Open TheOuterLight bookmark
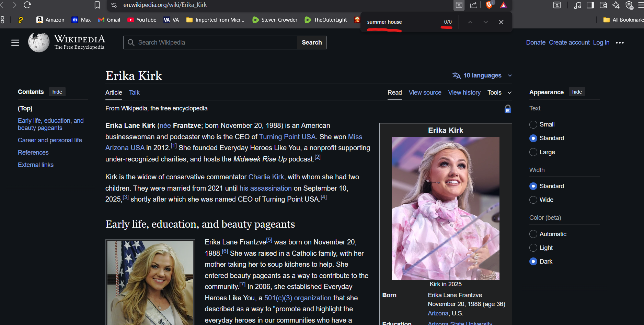 [x=326, y=20]
